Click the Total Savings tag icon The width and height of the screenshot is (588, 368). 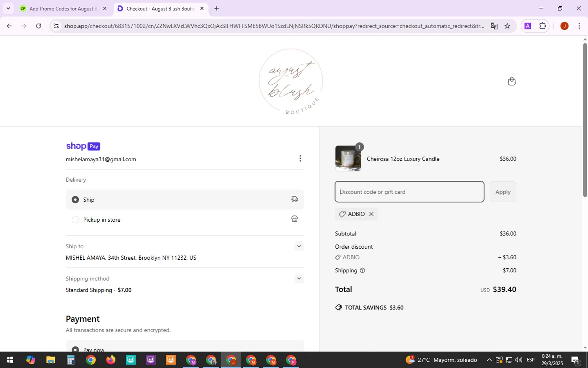tap(339, 308)
